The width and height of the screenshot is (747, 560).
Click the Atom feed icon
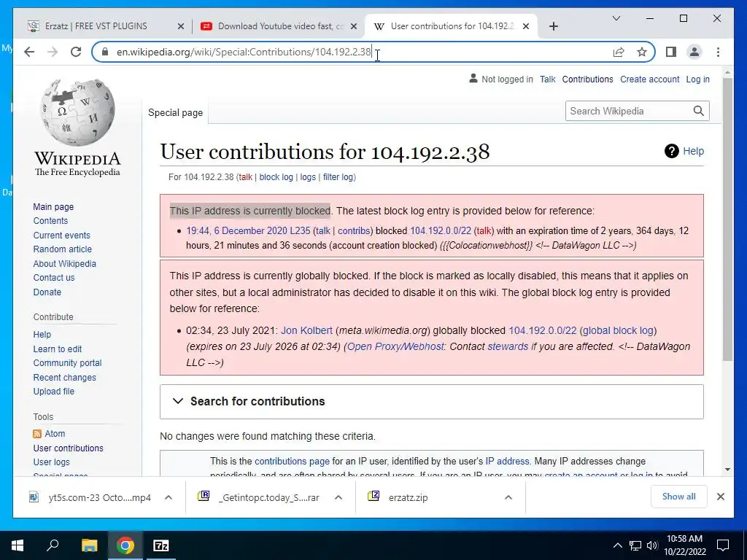[x=37, y=434]
